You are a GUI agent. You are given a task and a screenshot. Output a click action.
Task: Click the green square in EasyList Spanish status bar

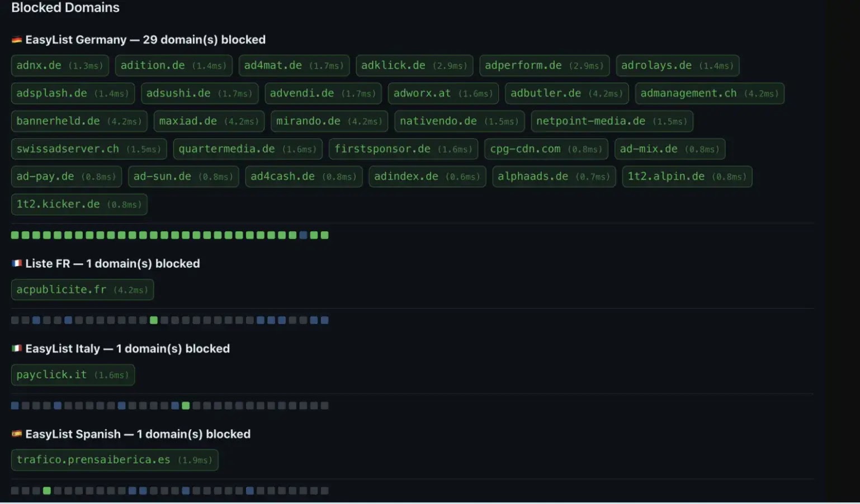pyautogui.click(x=47, y=491)
